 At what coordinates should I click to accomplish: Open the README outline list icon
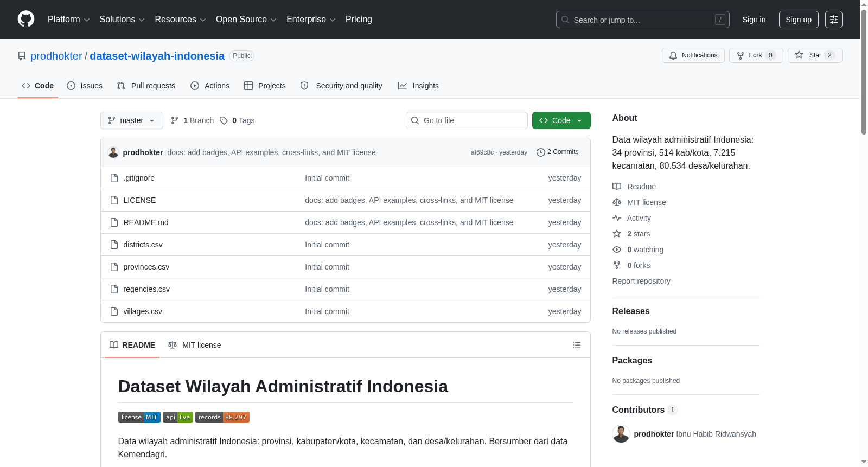[x=577, y=345]
